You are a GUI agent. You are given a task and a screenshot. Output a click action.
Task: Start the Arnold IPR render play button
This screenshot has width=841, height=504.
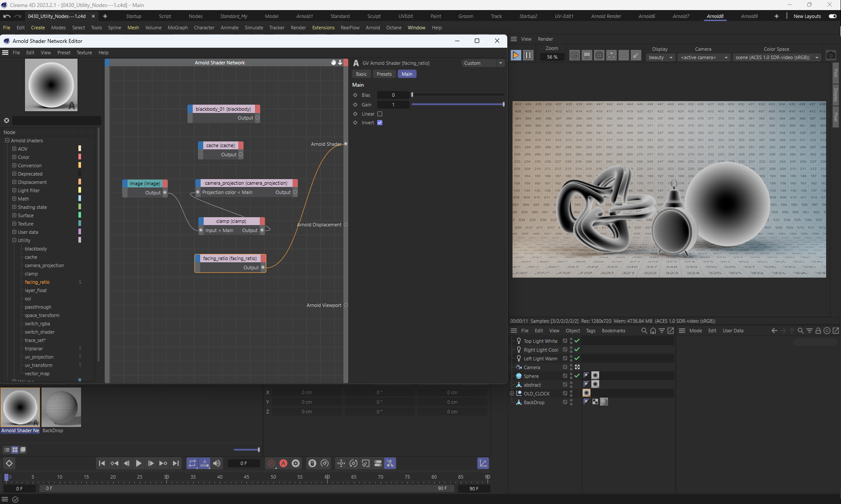click(x=516, y=56)
